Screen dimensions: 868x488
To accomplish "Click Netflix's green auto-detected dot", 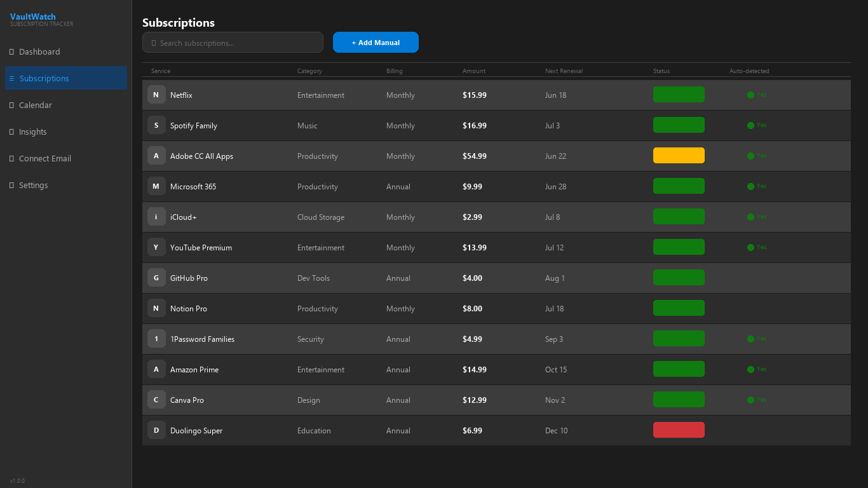I will 750,95.
